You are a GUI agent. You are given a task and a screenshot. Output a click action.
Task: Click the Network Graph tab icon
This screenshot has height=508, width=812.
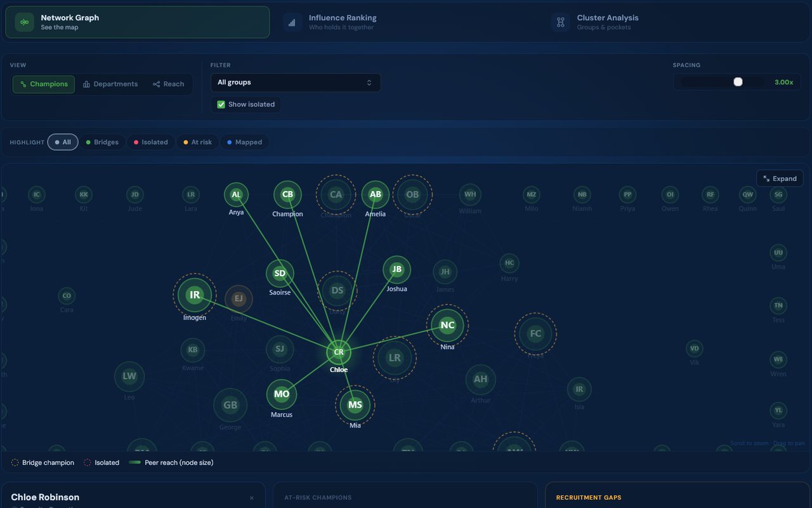pos(25,22)
